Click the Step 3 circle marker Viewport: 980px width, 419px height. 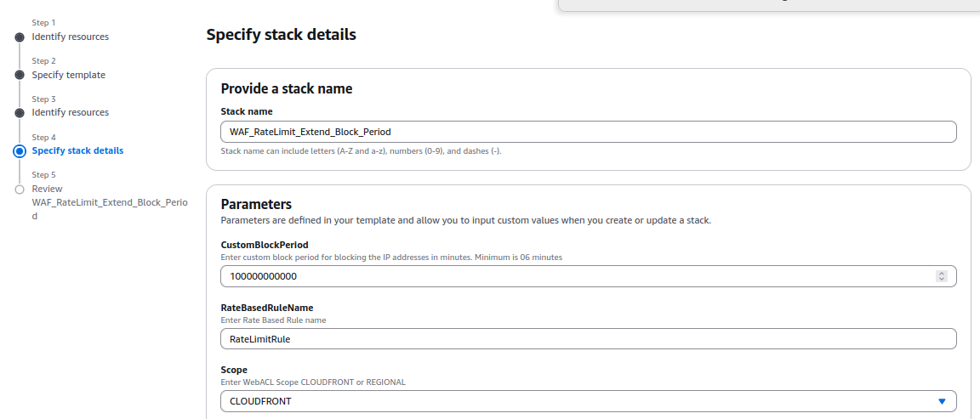tap(20, 113)
